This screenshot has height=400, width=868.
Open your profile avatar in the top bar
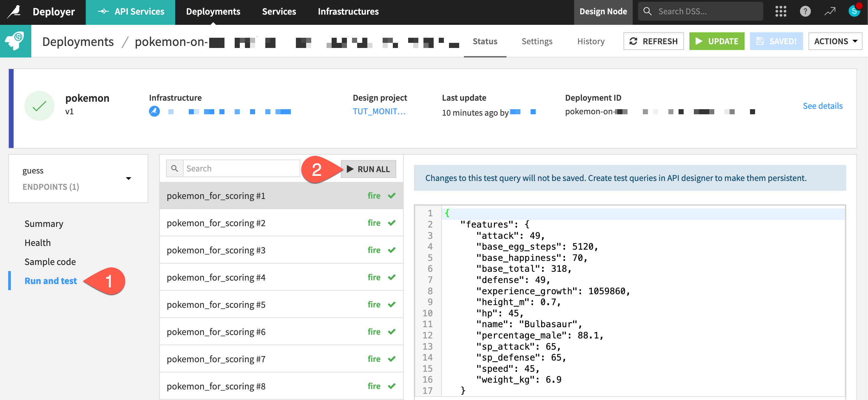(x=855, y=11)
